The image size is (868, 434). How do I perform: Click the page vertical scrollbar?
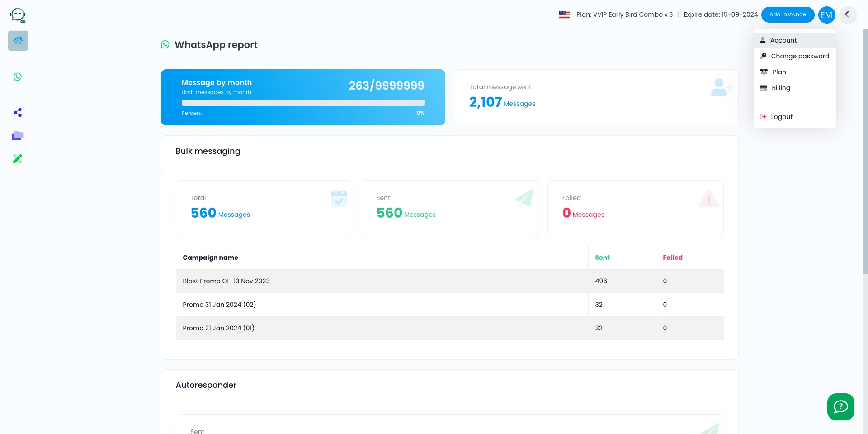pyautogui.click(x=865, y=152)
